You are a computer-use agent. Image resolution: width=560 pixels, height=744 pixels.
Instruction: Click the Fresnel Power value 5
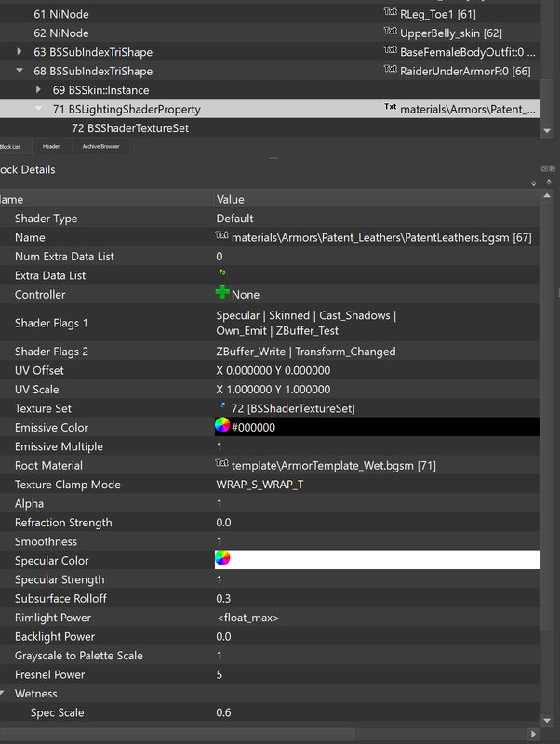(x=220, y=673)
